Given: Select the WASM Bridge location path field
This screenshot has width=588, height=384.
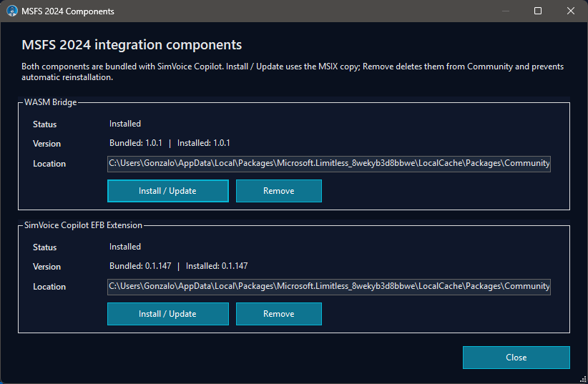Looking at the screenshot, I should click(x=329, y=164).
